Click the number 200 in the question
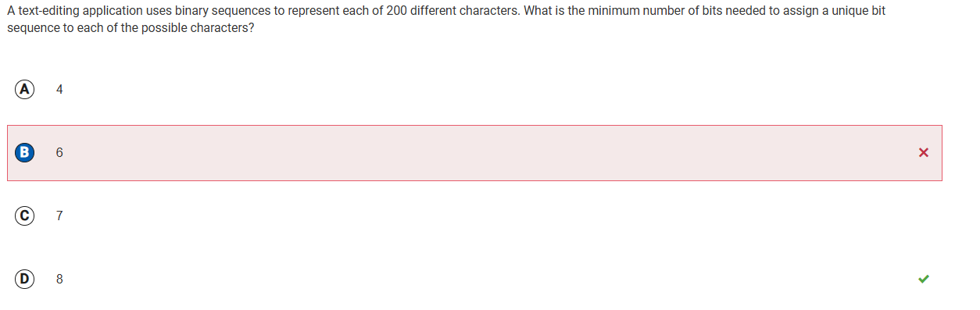The height and width of the screenshot is (310, 980). tap(397, 12)
